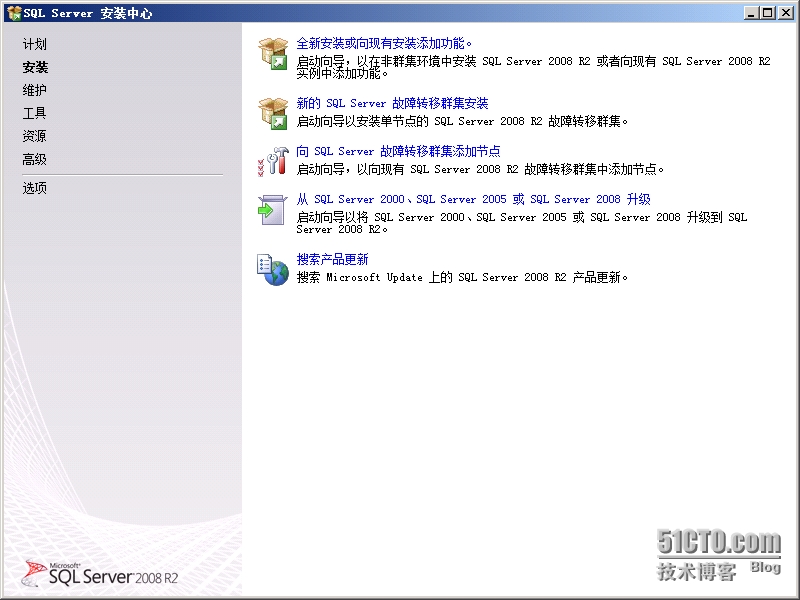The image size is (800, 600).
Task: Switch to the 维护 page
Action: pos(35,90)
